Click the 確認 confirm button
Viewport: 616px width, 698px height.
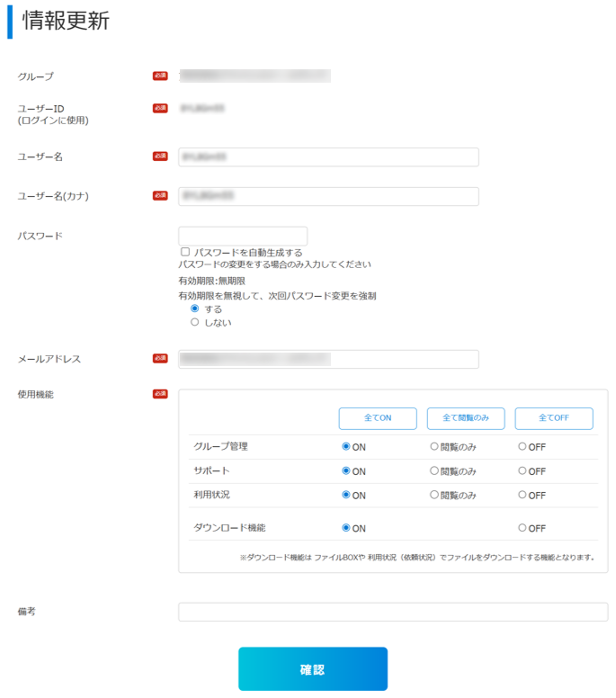312,669
